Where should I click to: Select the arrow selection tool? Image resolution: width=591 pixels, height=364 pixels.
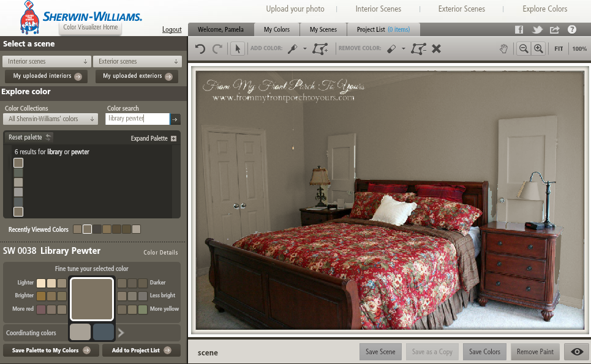(238, 48)
